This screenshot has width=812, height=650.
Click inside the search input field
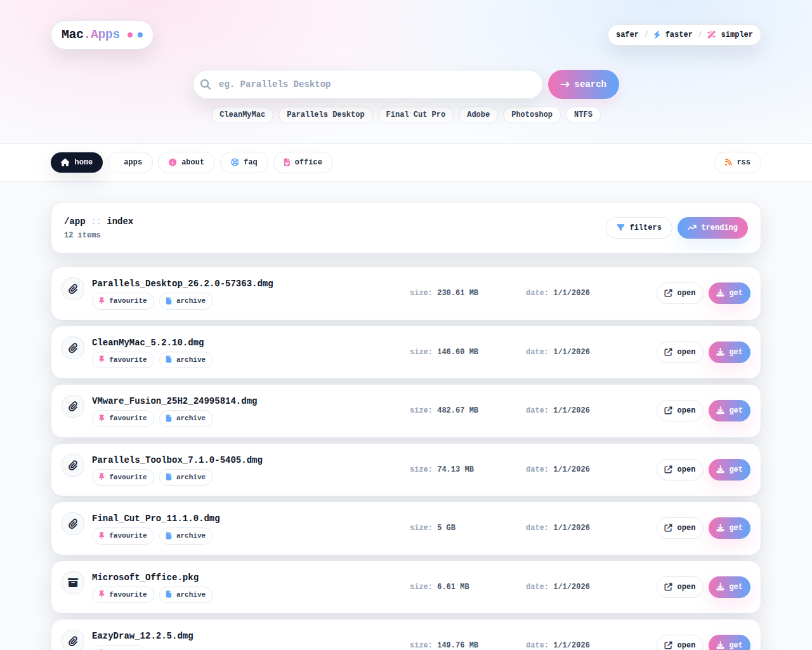[x=368, y=84]
